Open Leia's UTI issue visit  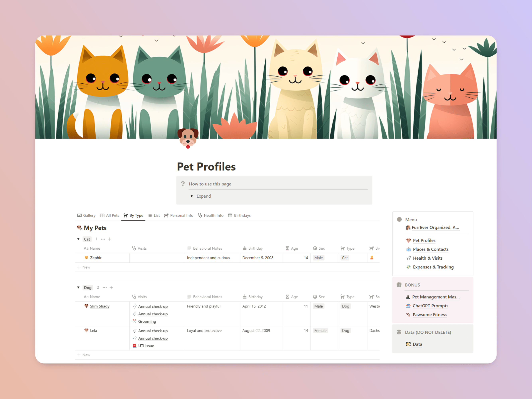[146, 346]
